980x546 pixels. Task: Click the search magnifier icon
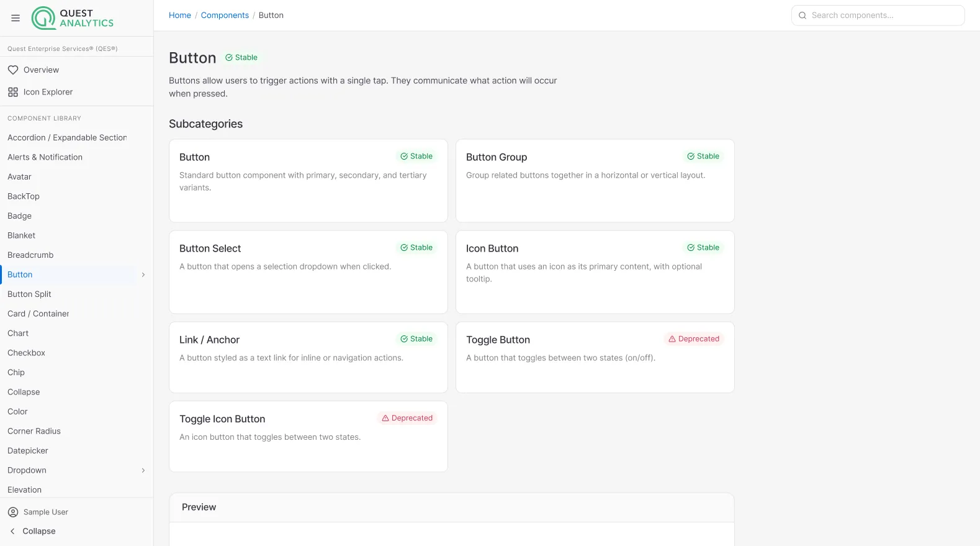click(802, 16)
